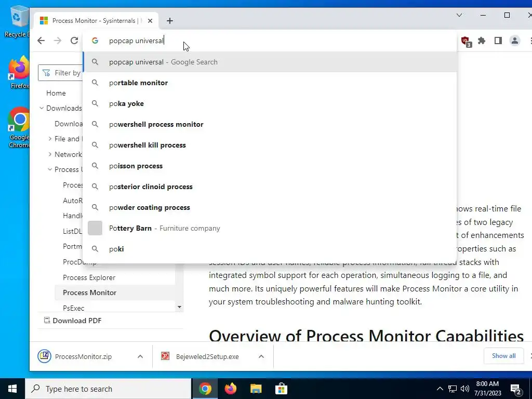Close the Process Monitor - Sysinternals tab
The height and width of the screenshot is (399, 532).
(x=150, y=21)
